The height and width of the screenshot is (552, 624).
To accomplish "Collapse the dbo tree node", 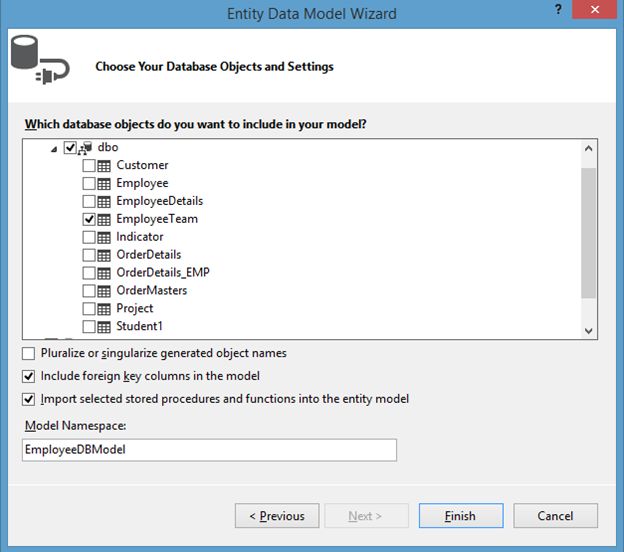I will pos(54,148).
